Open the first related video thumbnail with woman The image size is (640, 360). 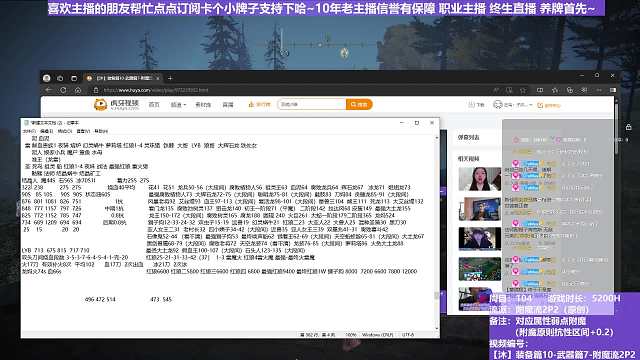480,179
